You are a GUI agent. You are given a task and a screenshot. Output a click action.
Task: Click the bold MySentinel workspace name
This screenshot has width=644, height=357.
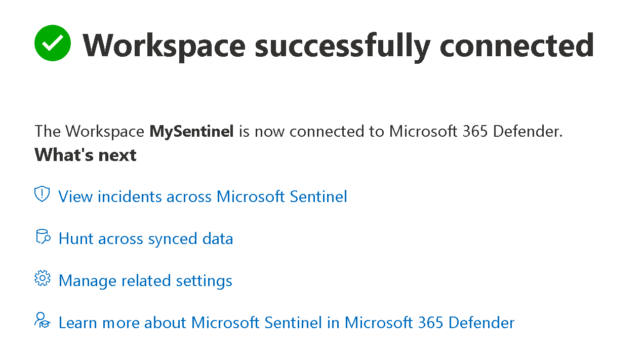tap(191, 132)
